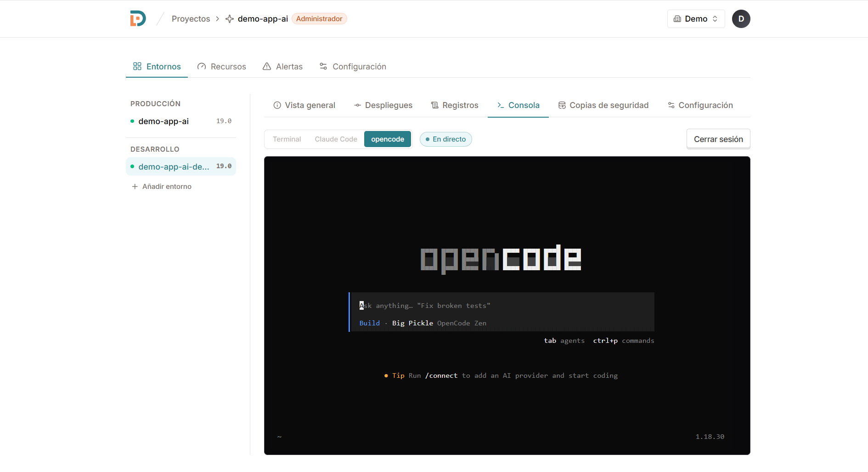Viewport: 868px width, 472px height.
Task: Open the Consola sub-tab
Action: [x=518, y=105]
